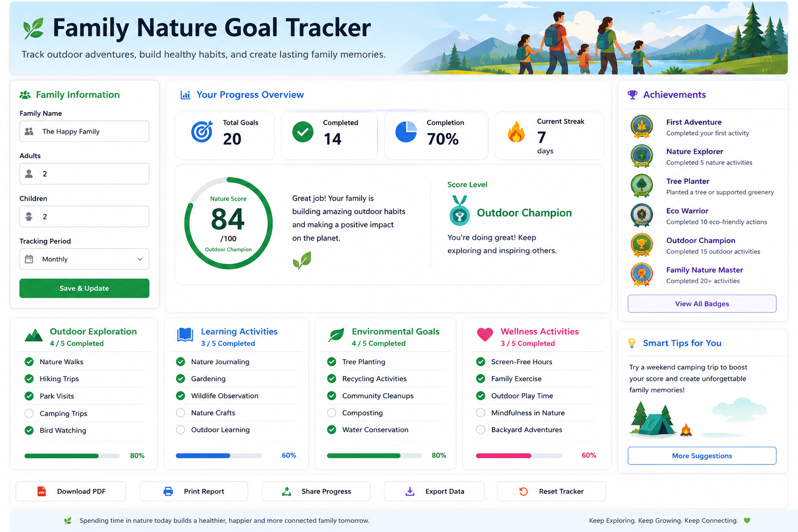Click the Nature Score 84 circular gauge

(229, 223)
